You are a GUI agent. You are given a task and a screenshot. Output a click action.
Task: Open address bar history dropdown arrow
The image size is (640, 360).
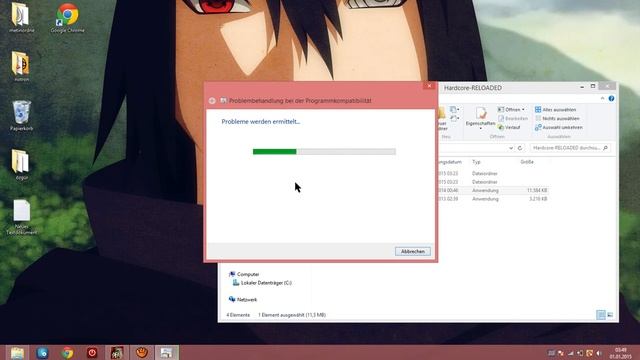pyautogui.click(x=511, y=148)
